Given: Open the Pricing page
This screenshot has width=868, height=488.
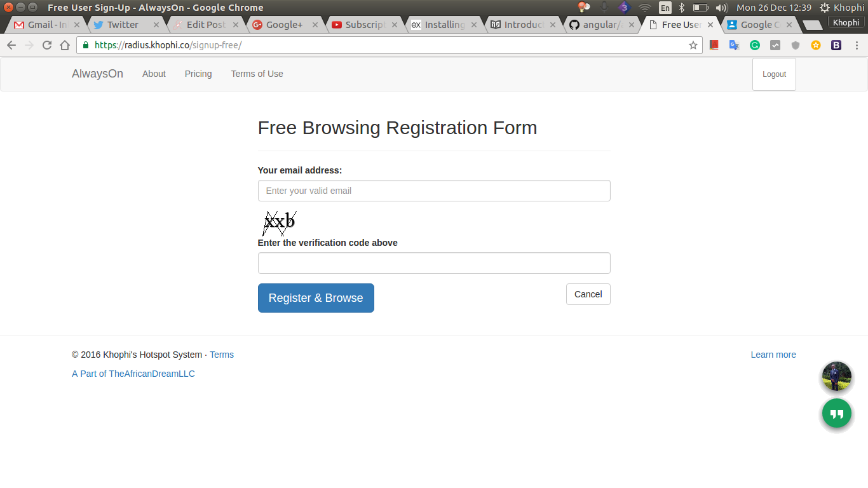Looking at the screenshot, I should (x=198, y=74).
